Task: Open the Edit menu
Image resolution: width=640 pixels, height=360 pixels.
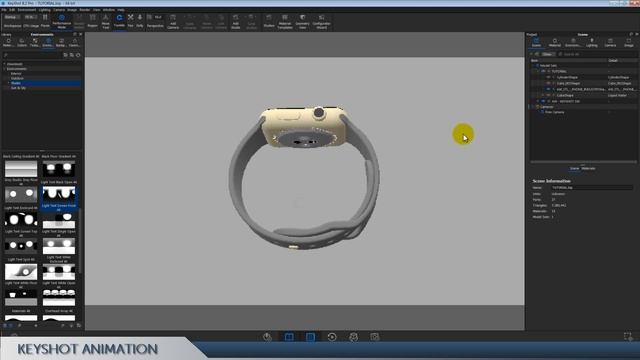Action: coord(12,10)
